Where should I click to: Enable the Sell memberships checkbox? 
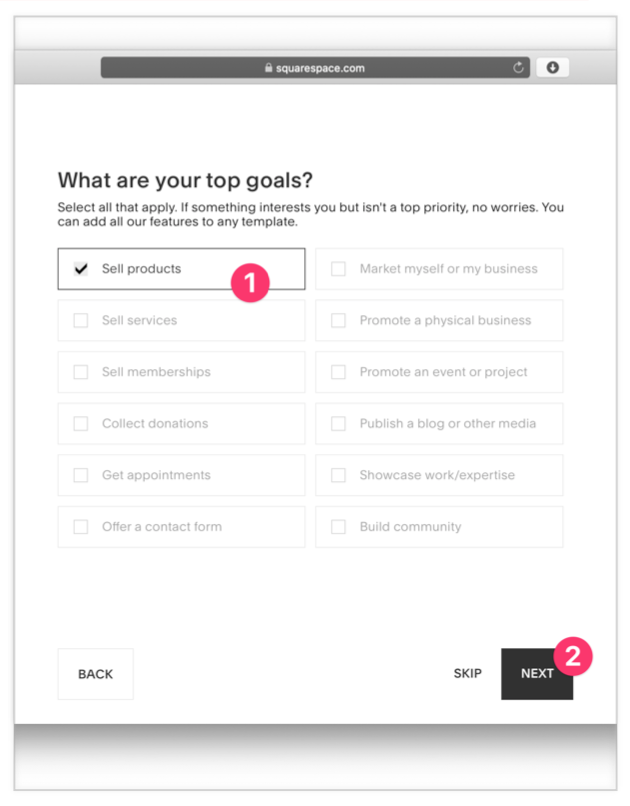[81, 372]
